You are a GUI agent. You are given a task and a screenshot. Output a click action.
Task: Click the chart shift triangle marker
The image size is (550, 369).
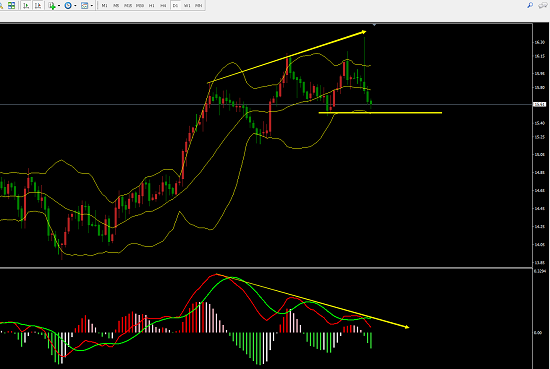(x=375, y=25)
